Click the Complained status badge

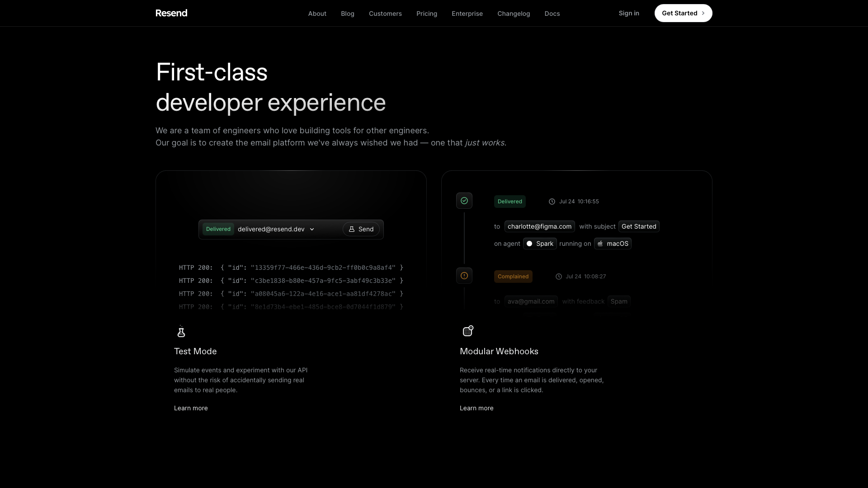click(513, 277)
